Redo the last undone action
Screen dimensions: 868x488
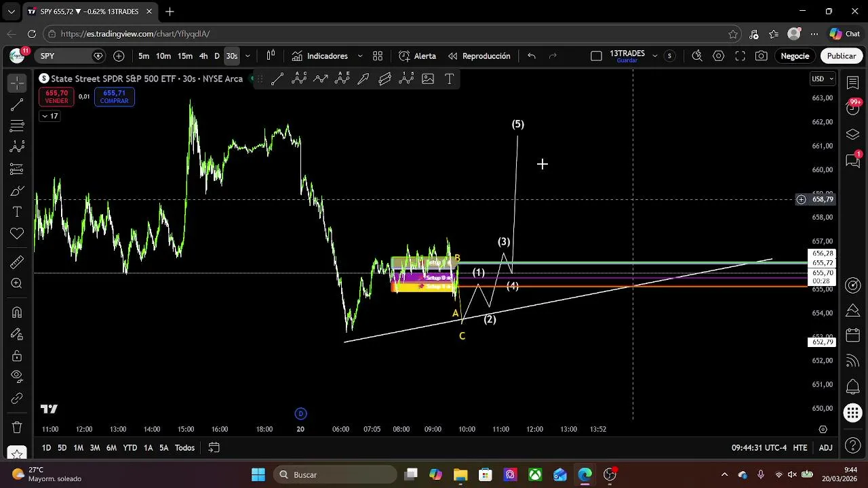(553, 56)
